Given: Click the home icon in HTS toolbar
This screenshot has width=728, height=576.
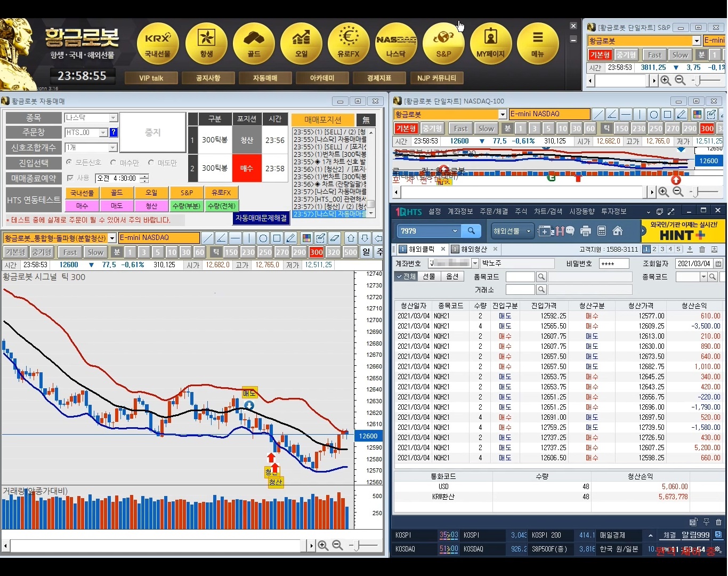Looking at the screenshot, I should [618, 231].
